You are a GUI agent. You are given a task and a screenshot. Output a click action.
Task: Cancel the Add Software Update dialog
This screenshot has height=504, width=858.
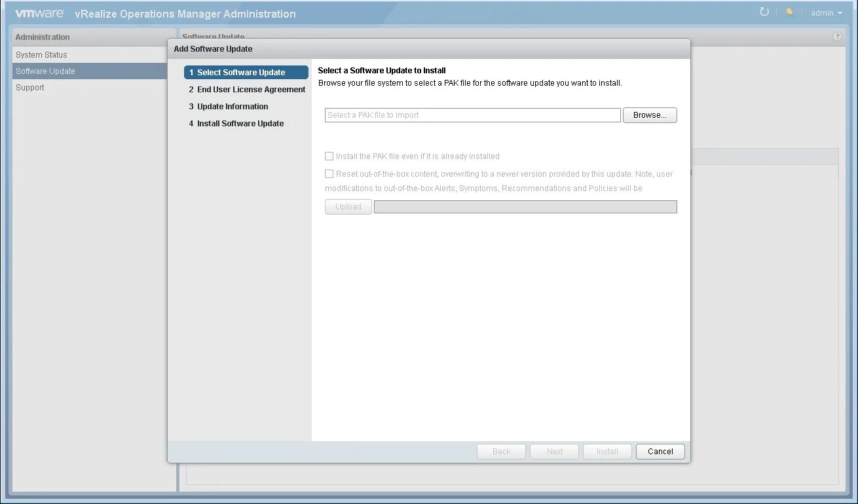pyautogui.click(x=660, y=452)
